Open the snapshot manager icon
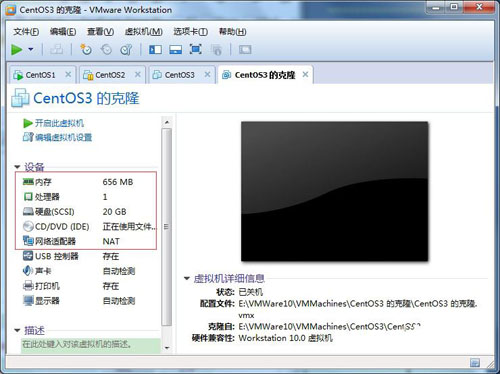The image size is (500, 374). 126,50
